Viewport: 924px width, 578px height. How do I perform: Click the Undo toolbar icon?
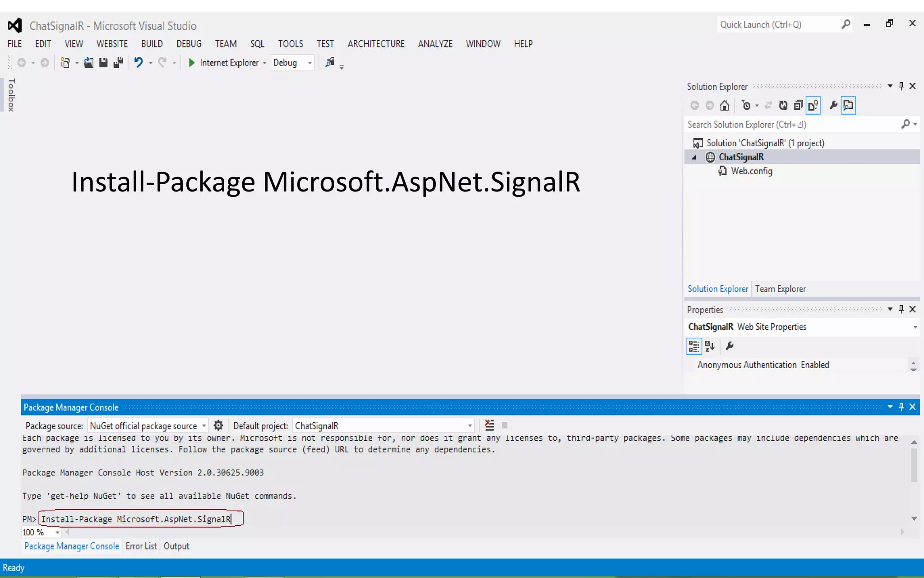(x=138, y=62)
